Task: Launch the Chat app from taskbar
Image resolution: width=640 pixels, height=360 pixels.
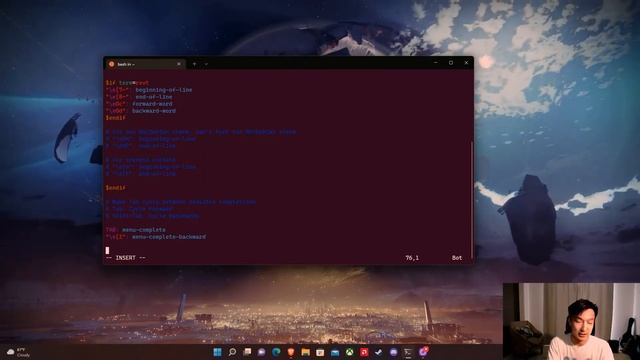Action: tap(262, 352)
